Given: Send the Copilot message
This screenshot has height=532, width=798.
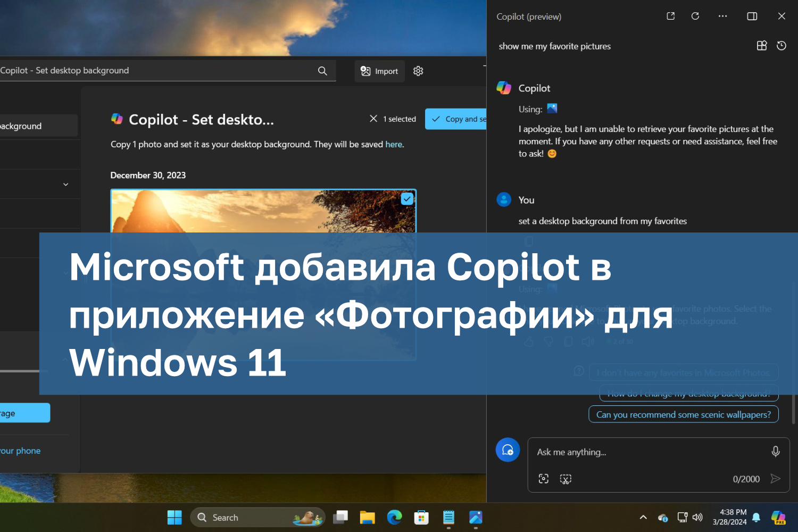Looking at the screenshot, I should click(776, 479).
